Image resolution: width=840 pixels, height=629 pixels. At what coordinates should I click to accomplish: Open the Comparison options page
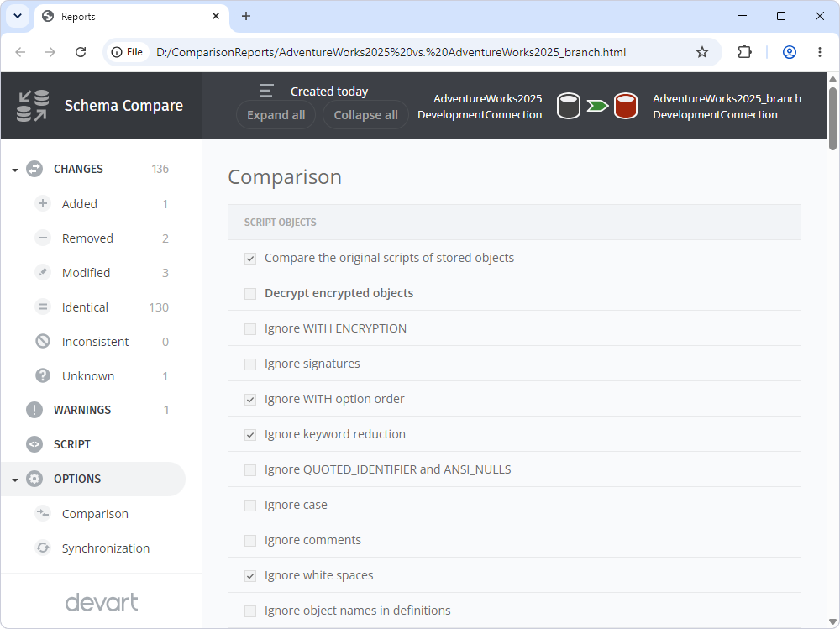point(95,514)
